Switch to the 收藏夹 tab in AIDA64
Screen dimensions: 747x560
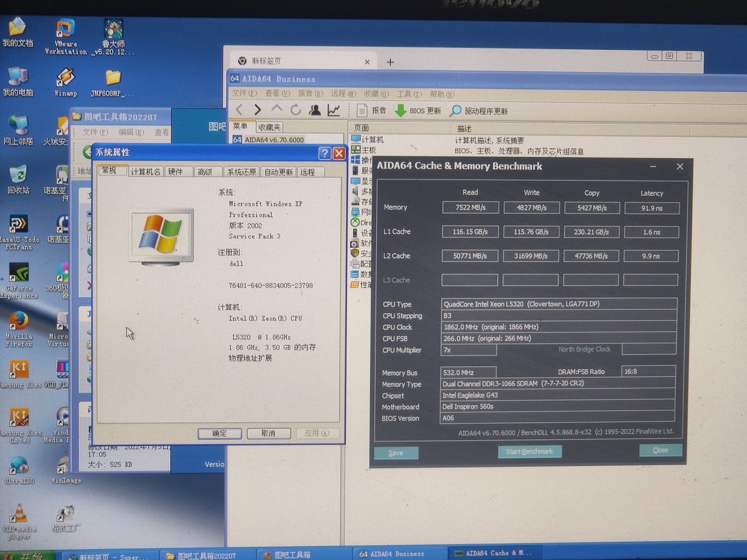pyautogui.click(x=269, y=127)
